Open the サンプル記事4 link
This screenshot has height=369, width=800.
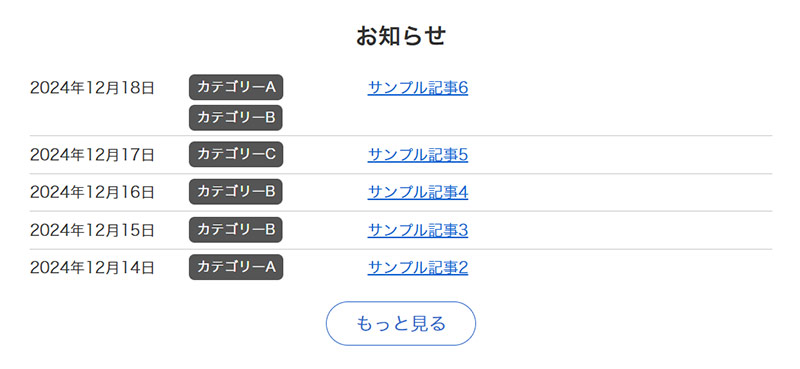pyautogui.click(x=417, y=192)
